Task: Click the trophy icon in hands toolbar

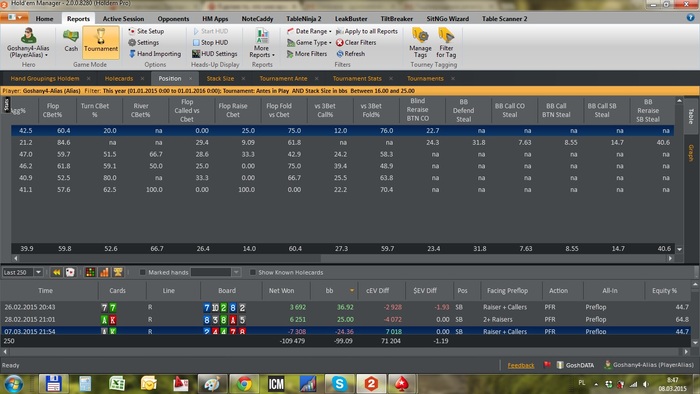Action: (x=118, y=272)
